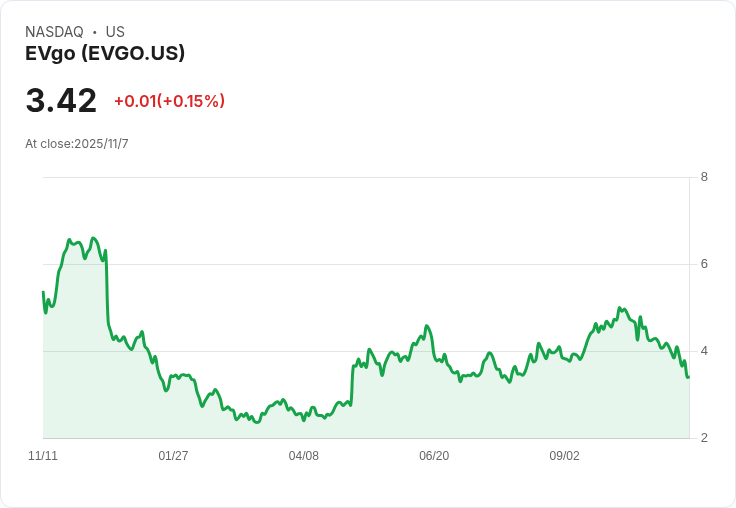The image size is (736, 508).
Task: Select the 4 value on y-axis
Action: click(705, 351)
